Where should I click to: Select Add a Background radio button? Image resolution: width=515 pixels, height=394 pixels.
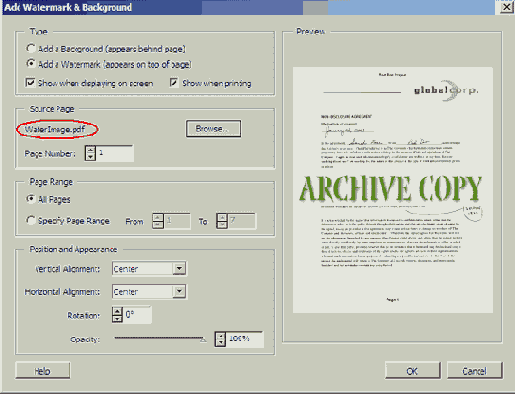[x=31, y=49]
